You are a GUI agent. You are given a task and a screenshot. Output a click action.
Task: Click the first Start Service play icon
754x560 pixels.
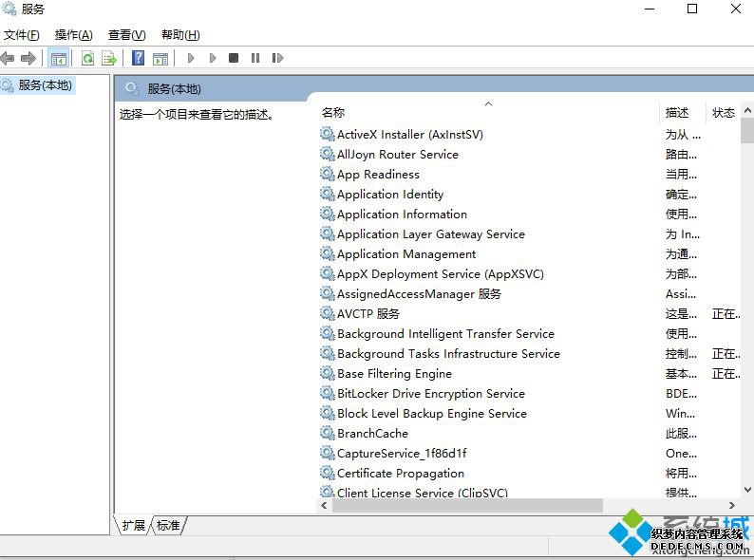[x=191, y=58]
